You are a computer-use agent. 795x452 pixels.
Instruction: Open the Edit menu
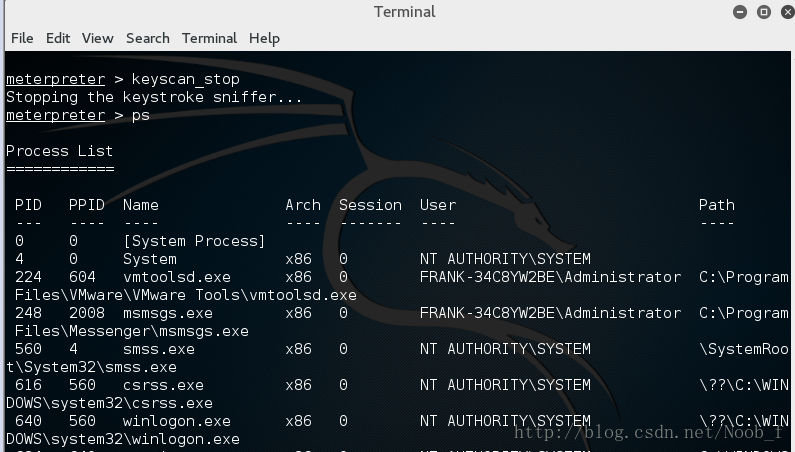click(58, 38)
